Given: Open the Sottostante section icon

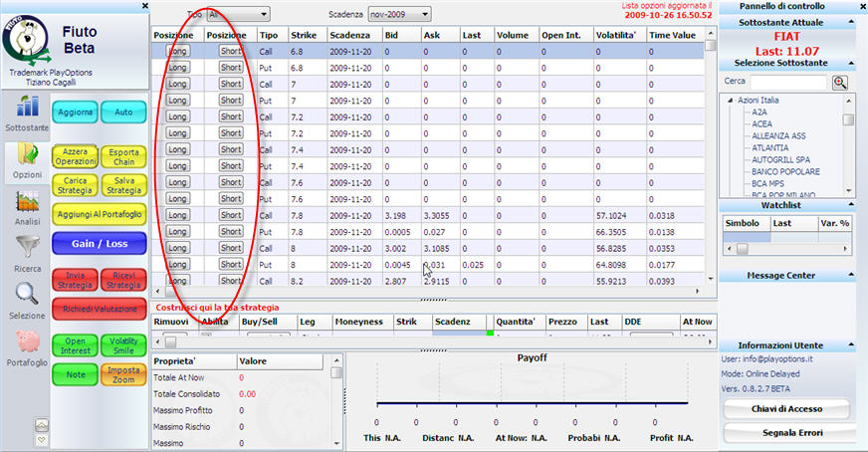Looking at the screenshot, I should (27, 107).
